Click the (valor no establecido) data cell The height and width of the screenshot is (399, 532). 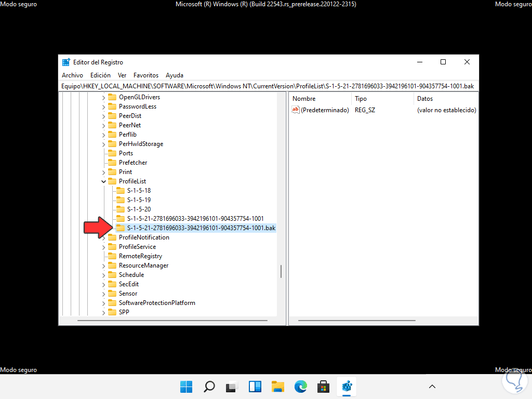[x=446, y=110]
